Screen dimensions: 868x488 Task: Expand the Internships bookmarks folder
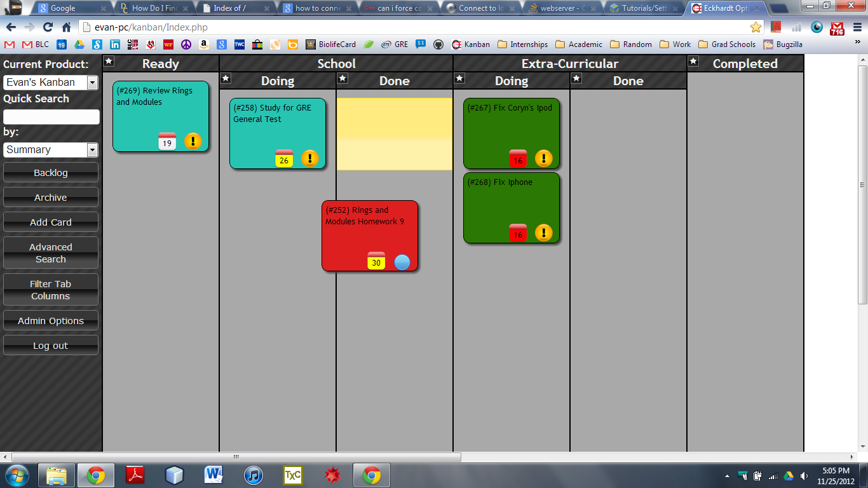coord(523,44)
